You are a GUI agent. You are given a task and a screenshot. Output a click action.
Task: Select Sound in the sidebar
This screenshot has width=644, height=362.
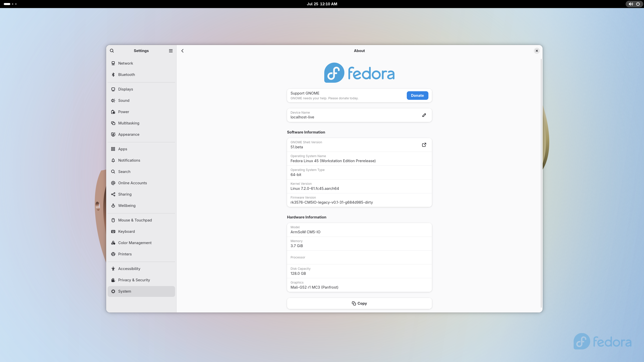[x=141, y=101]
